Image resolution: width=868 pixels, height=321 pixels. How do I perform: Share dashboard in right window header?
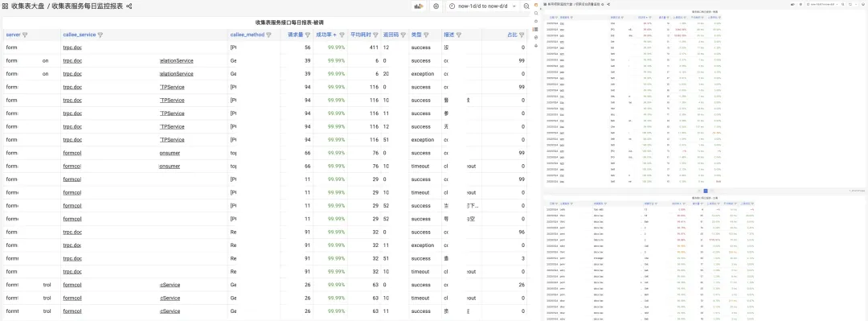click(608, 5)
